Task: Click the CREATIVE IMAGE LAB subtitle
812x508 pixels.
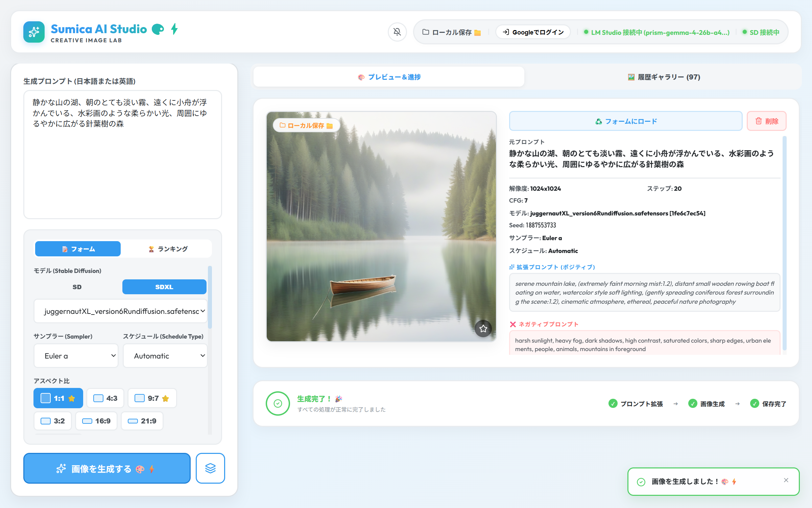Action: point(86,40)
